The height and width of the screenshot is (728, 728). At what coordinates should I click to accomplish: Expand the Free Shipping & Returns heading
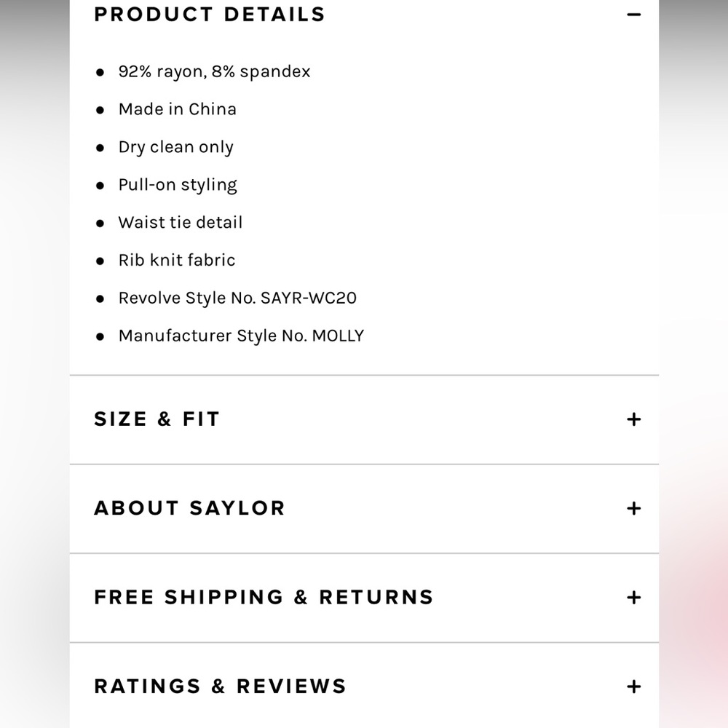coord(264,597)
